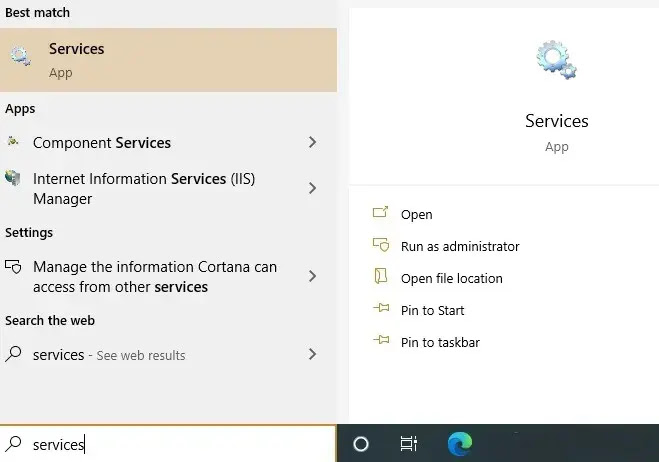This screenshot has width=659, height=462.
Task: Open Cortana circle on the taskbar
Action: click(x=362, y=444)
